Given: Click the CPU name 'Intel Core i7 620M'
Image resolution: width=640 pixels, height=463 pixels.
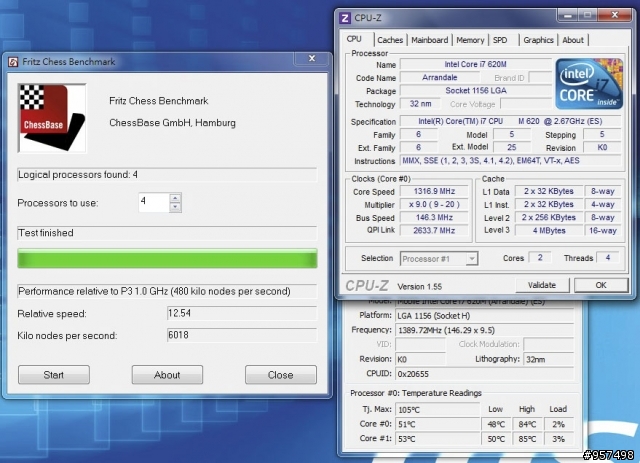Looking at the screenshot, I should pyautogui.click(x=476, y=64).
